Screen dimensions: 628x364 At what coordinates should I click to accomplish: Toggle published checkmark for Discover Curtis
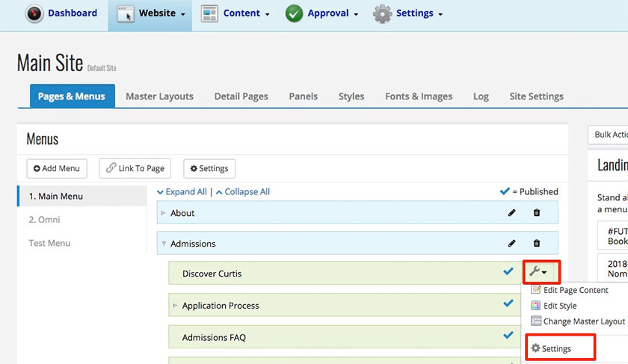(x=508, y=272)
